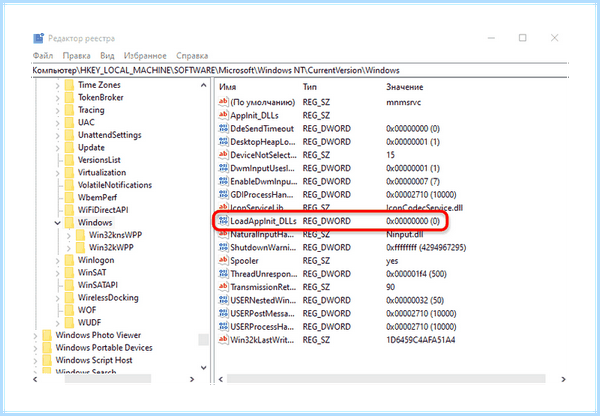
Task: Select the Time Zones folder icon
Action: (x=69, y=85)
